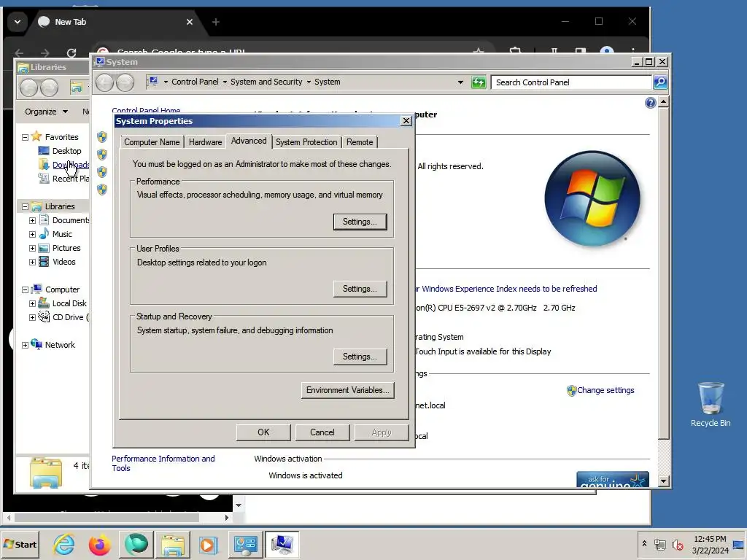Image resolution: width=747 pixels, height=560 pixels.
Task: Click the Change settings link
Action: pyautogui.click(x=605, y=390)
